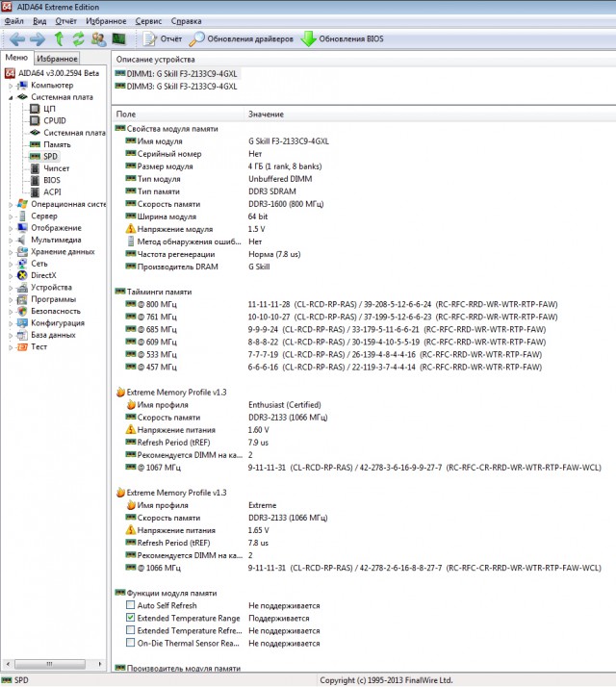Select ЦП in the tree
Viewport: 616px width, 687px height.
[42, 109]
